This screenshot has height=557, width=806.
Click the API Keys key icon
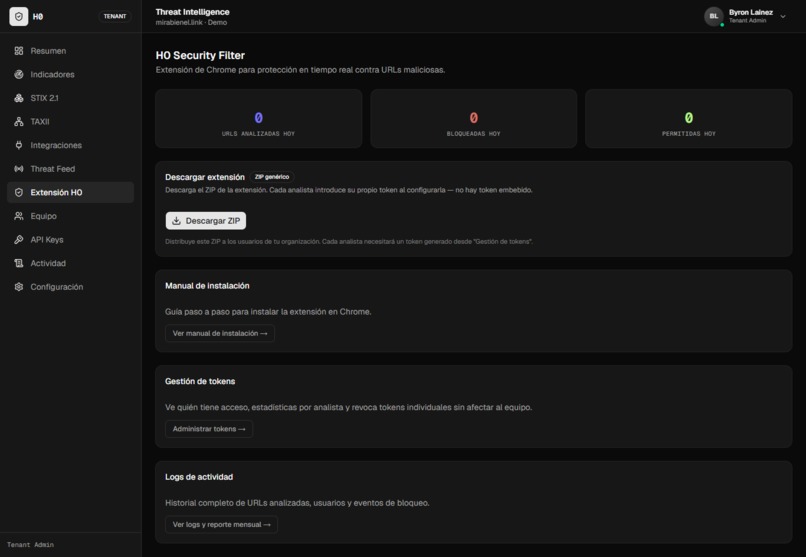pos(19,240)
